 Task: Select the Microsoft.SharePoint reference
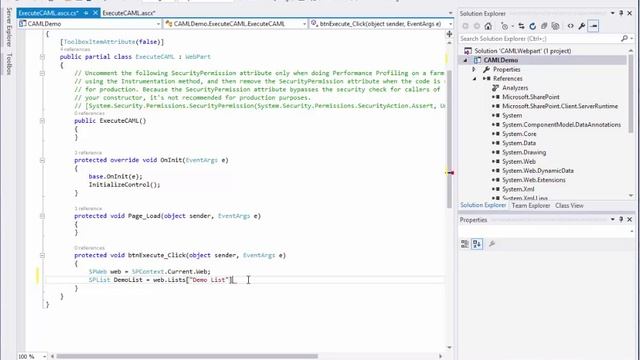(530, 97)
